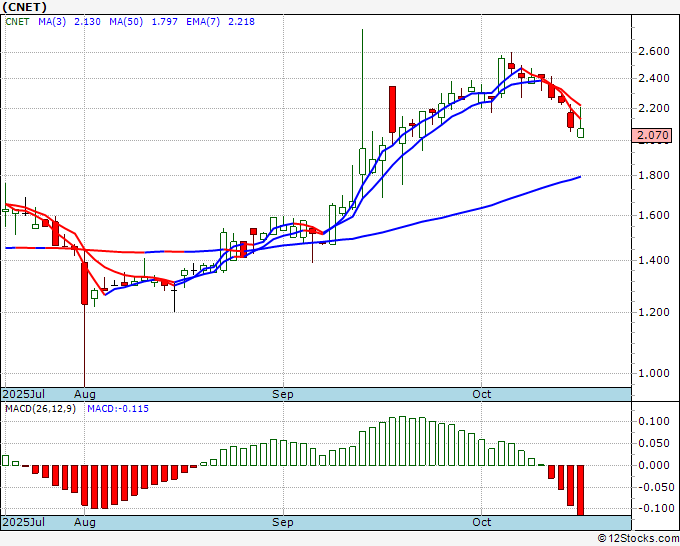This screenshot has height=546, width=680.
Task: Click the 2.400 price axis label
Action: pos(654,78)
